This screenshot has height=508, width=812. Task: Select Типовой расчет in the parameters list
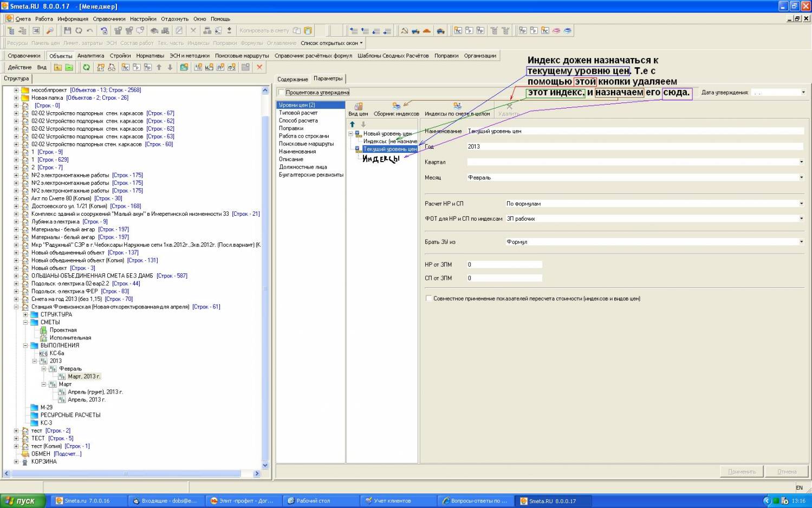pos(298,113)
